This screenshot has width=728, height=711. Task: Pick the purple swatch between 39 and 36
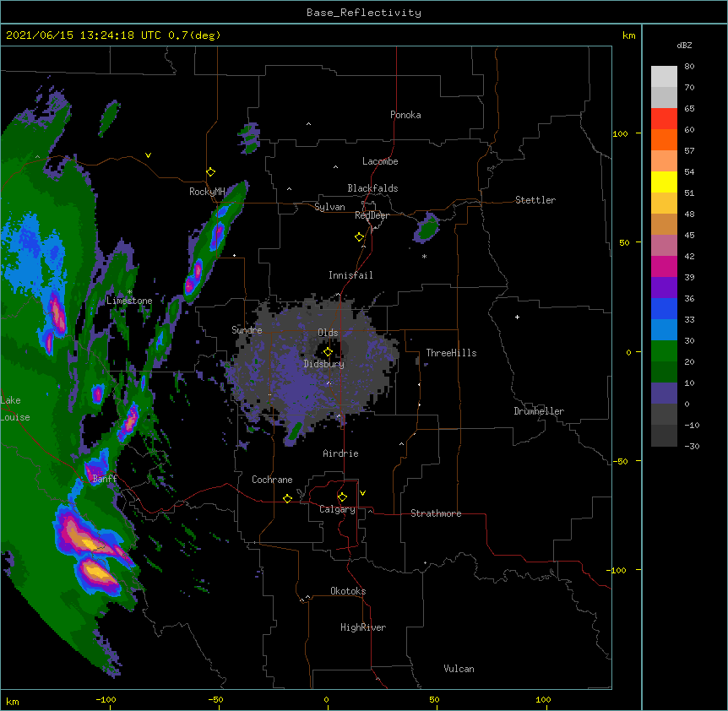tap(664, 288)
